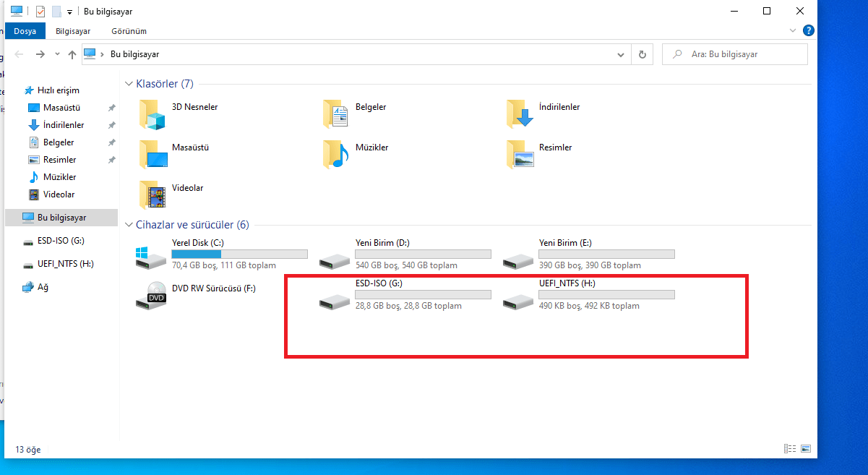
Task: Select Yerel Disk (C:) drive
Action: [x=222, y=254]
